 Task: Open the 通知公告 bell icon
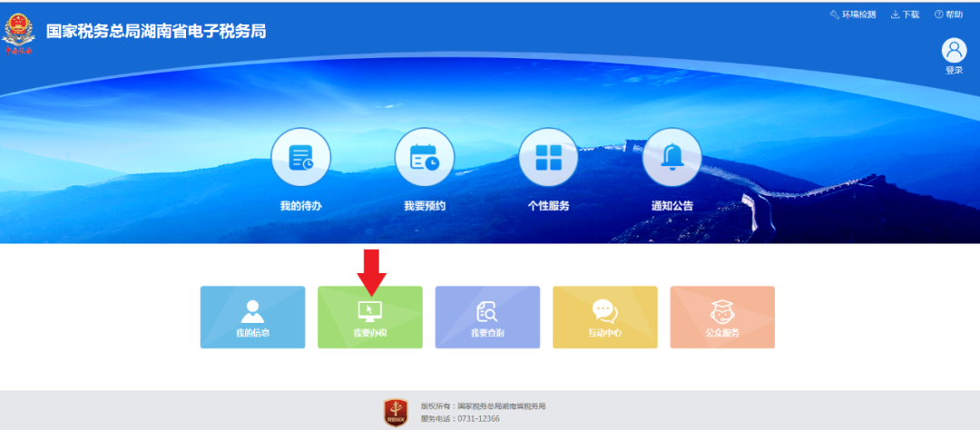pyautogui.click(x=671, y=157)
